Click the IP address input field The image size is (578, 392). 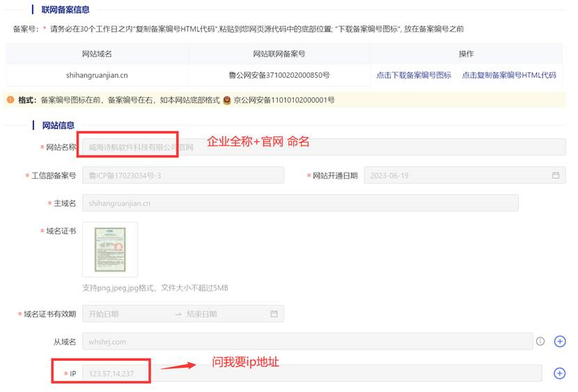[x=312, y=373]
